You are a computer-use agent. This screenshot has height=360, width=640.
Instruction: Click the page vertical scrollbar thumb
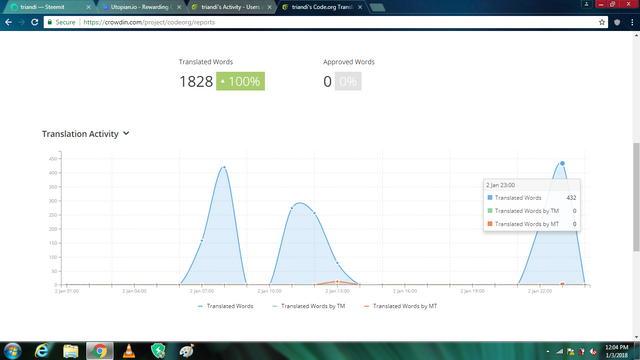point(636,197)
